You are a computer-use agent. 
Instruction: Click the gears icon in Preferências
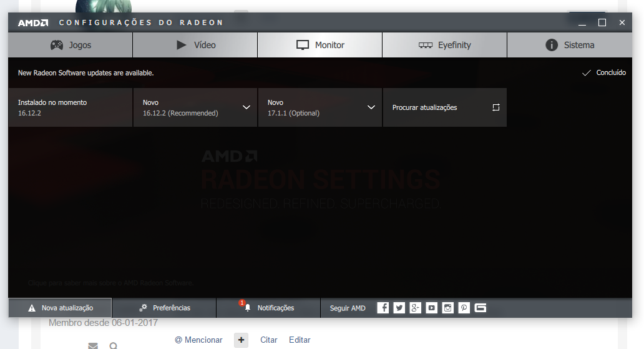(143, 307)
